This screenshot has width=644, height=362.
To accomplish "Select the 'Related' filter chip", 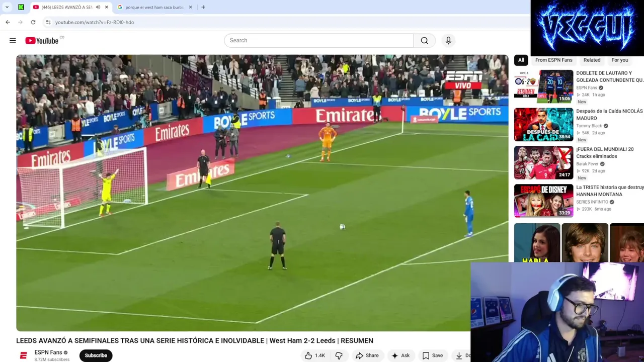I will 592,60.
